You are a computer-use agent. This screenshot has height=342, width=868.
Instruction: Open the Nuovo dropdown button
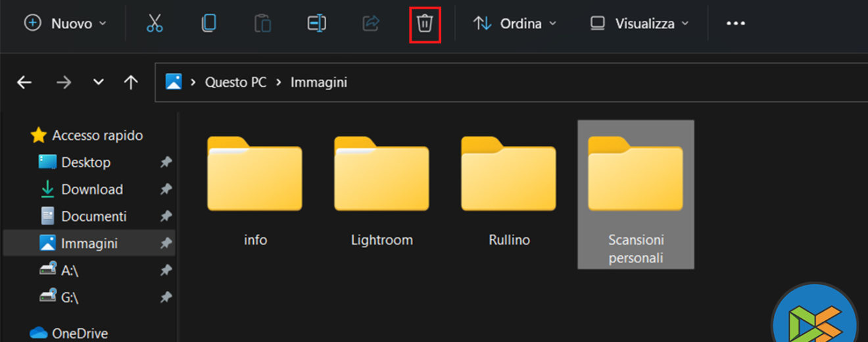65,24
